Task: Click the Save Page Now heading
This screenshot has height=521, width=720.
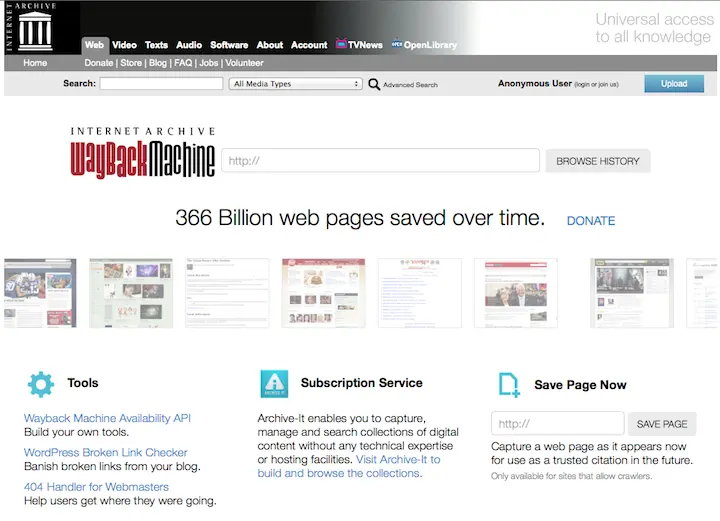Action: pyautogui.click(x=580, y=385)
